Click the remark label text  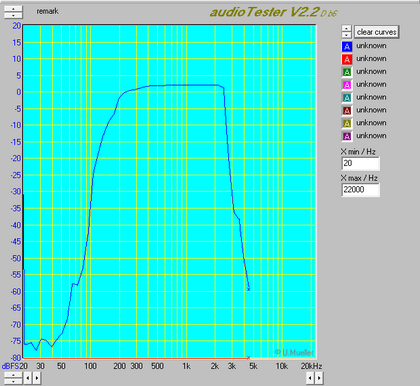pyautogui.click(x=47, y=11)
